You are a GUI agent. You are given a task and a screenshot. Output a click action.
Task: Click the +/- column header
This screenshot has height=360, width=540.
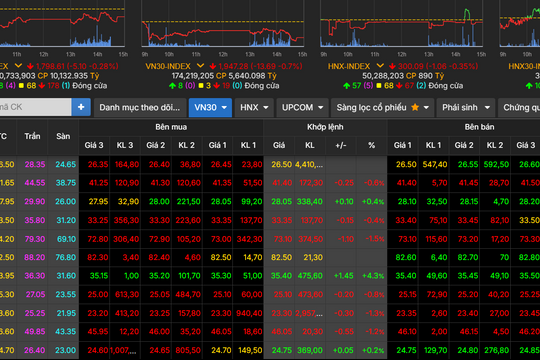point(341,145)
